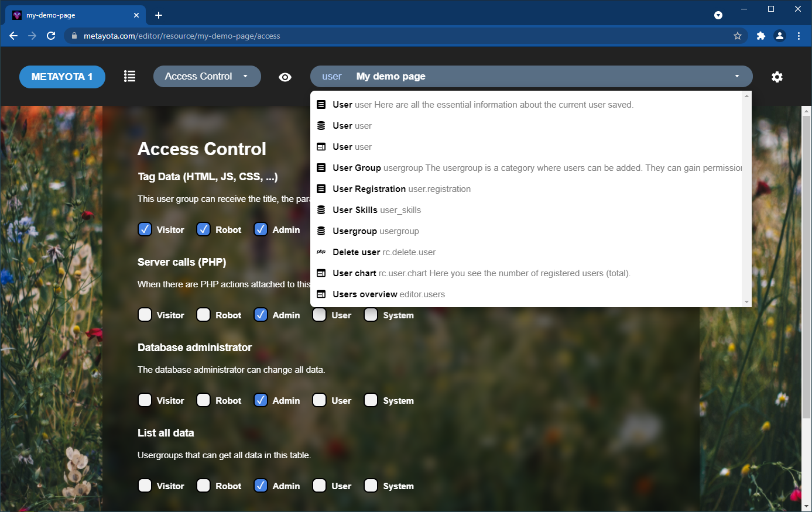Open the settings gear icon

[777, 77]
